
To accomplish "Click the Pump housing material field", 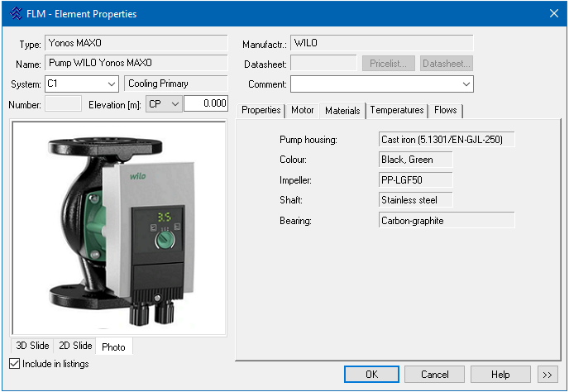I will pyautogui.click(x=446, y=139).
